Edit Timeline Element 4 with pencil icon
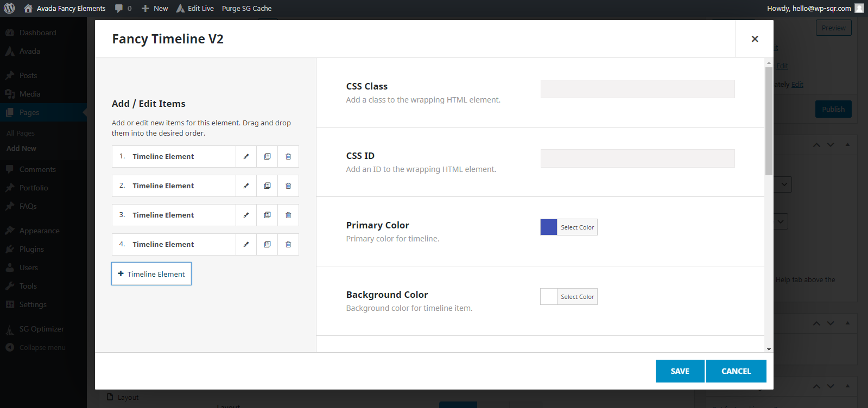The height and width of the screenshot is (408, 868). click(246, 244)
